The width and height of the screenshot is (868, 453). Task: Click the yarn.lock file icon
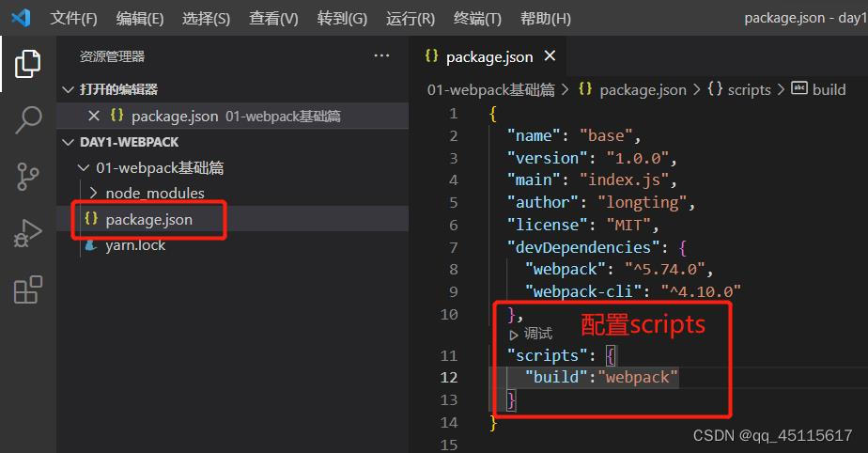(x=91, y=245)
